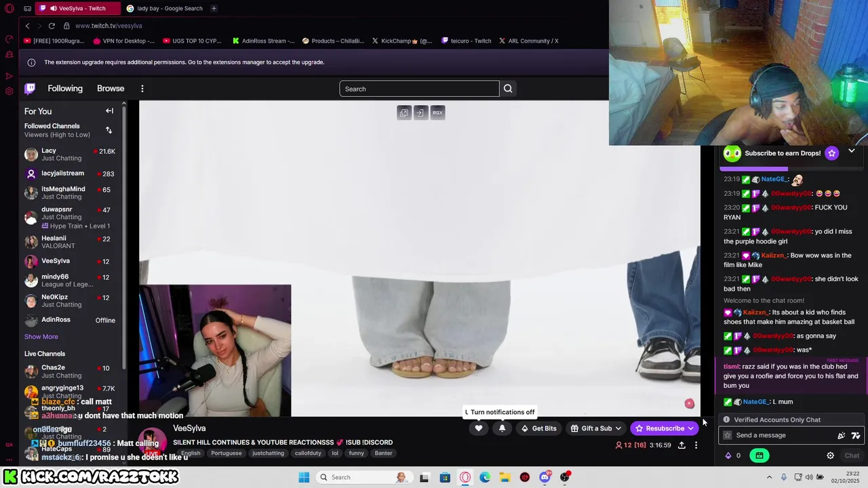Click the 7TV icon in chat input

click(856, 436)
